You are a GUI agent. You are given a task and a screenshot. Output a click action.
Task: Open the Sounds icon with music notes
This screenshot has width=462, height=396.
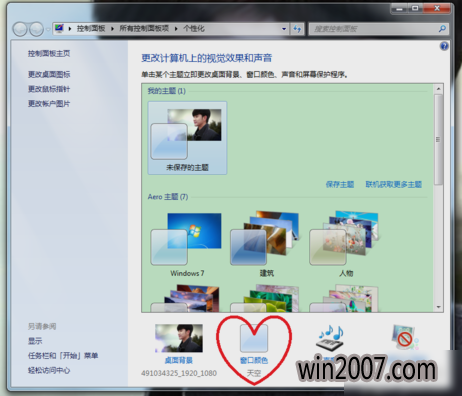(330, 338)
